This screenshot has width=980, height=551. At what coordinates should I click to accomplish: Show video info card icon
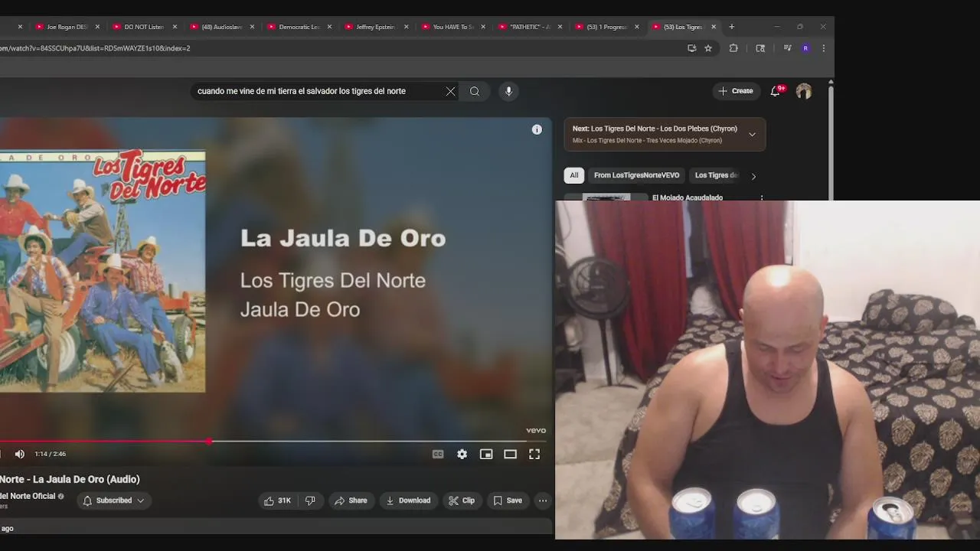pyautogui.click(x=537, y=130)
